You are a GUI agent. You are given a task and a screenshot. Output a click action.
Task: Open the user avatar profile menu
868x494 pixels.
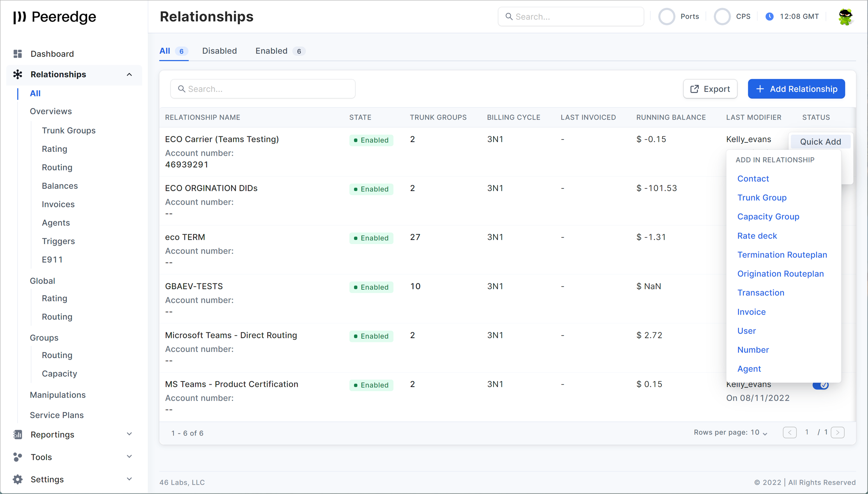(x=845, y=17)
